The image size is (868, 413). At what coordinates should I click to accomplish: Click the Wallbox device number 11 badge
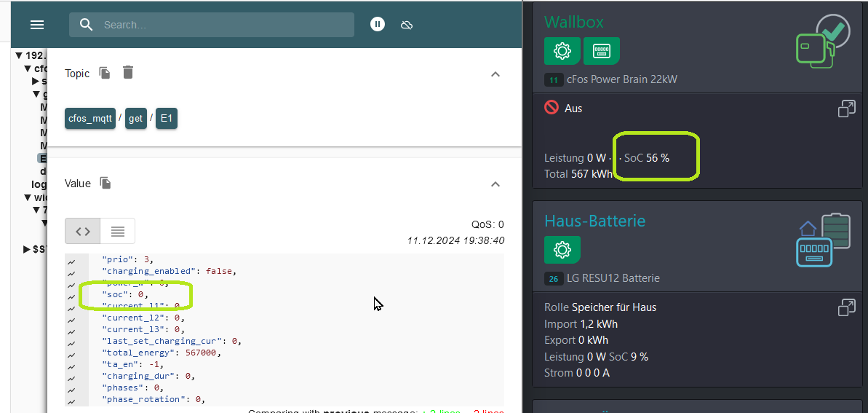click(554, 80)
